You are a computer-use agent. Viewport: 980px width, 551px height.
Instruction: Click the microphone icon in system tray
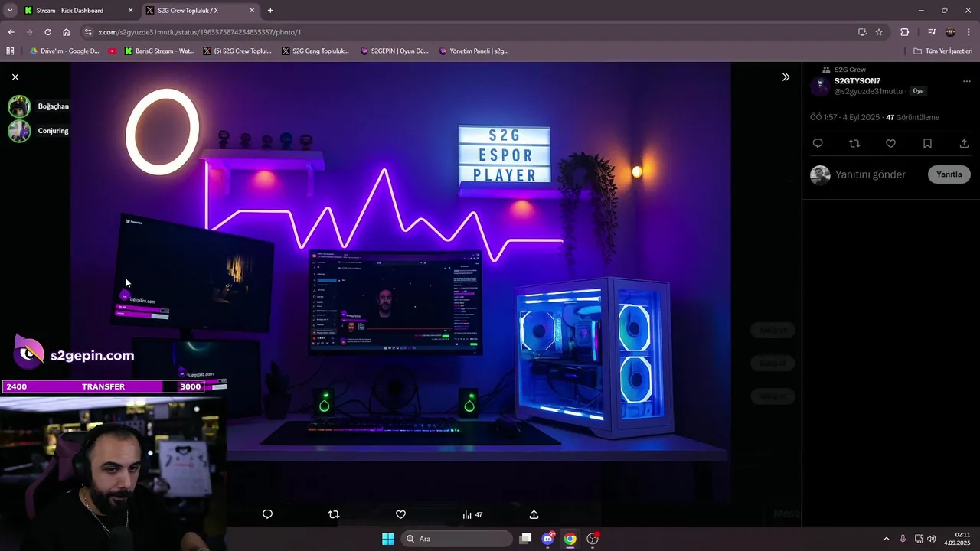pos(903,539)
